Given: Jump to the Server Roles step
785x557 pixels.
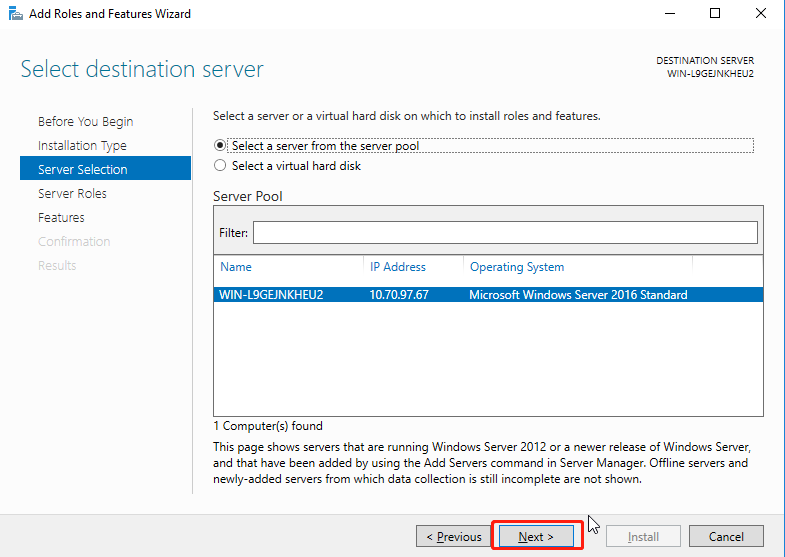Looking at the screenshot, I should pyautogui.click(x=72, y=194).
